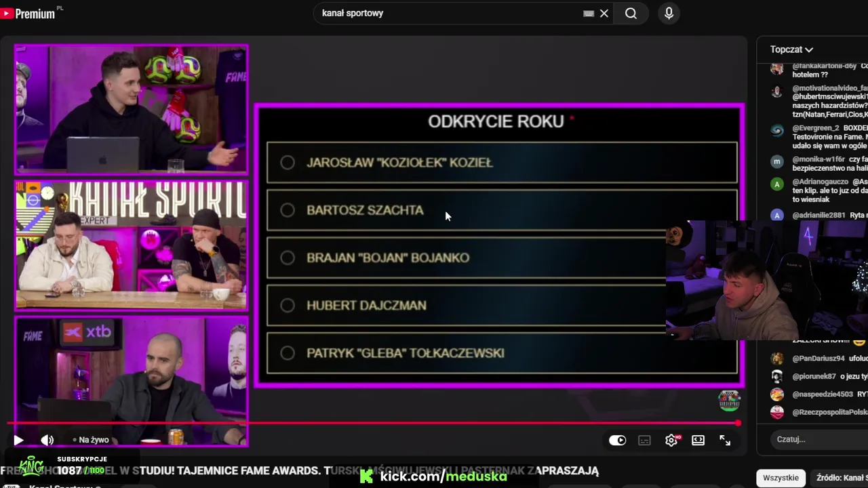The image size is (868, 488).
Task: Click the Kanał Sportowy middle camera feed
Action: coord(132,245)
